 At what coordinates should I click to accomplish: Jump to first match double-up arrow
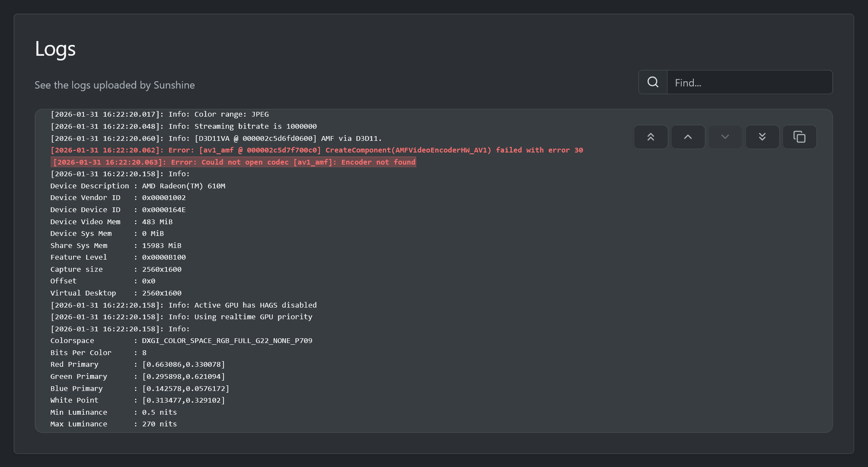coord(651,137)
